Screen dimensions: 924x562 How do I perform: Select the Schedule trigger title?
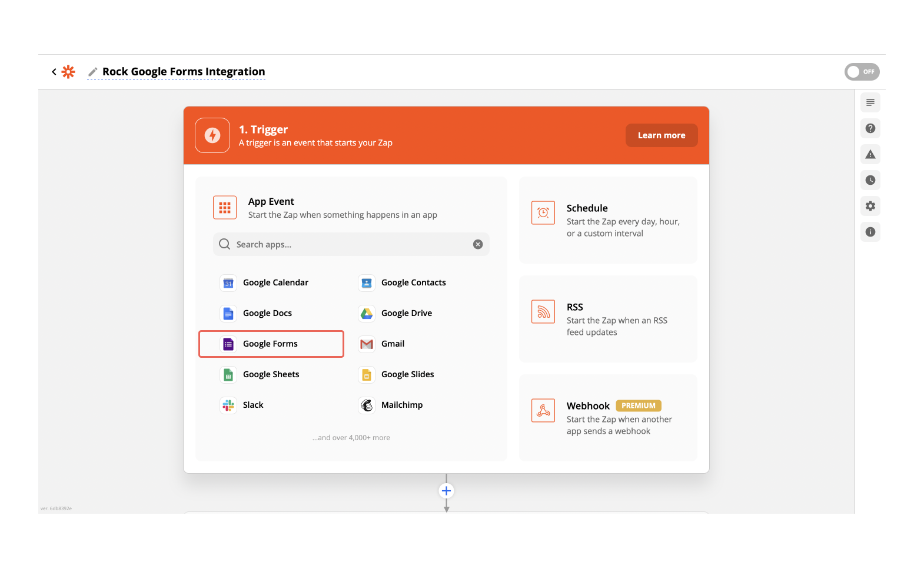(x=587, y=208)
